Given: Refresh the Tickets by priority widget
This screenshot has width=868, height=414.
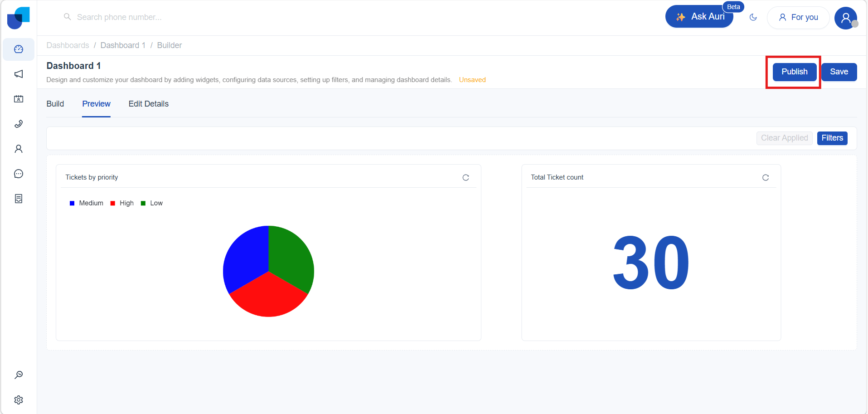Looking at the screenshot, I should pyautogui.click(x=466, y=177).
